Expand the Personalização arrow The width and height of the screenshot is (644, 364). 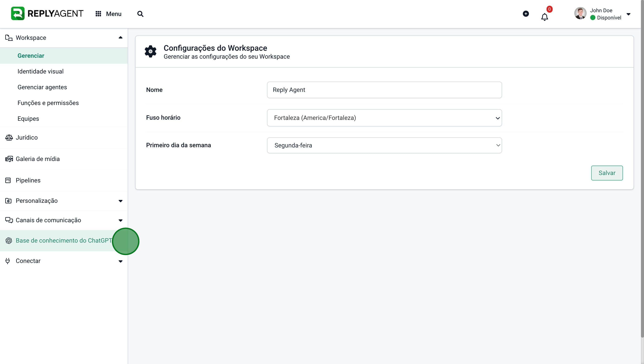click(120, 201)
